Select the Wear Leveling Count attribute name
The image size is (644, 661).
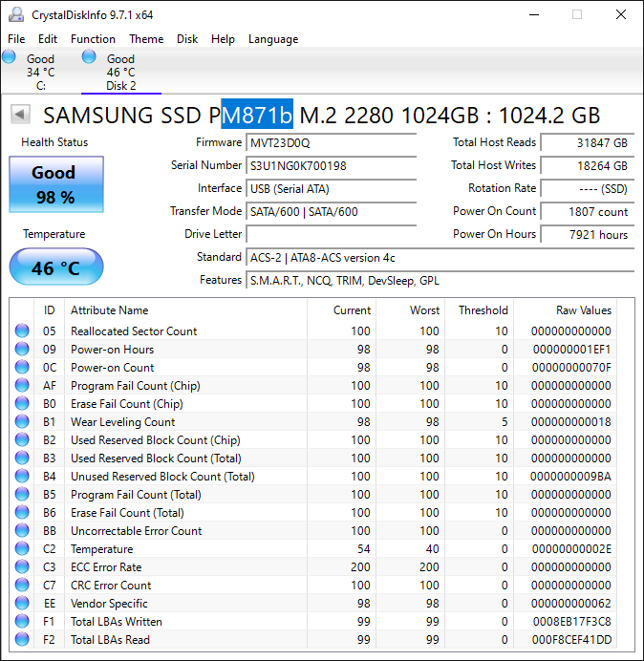[x=122, y=422]
